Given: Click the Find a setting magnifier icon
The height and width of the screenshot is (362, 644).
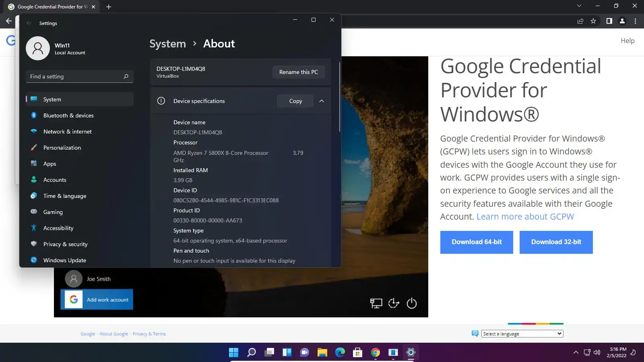Looking at the screenshot, I should coord(126,76).
